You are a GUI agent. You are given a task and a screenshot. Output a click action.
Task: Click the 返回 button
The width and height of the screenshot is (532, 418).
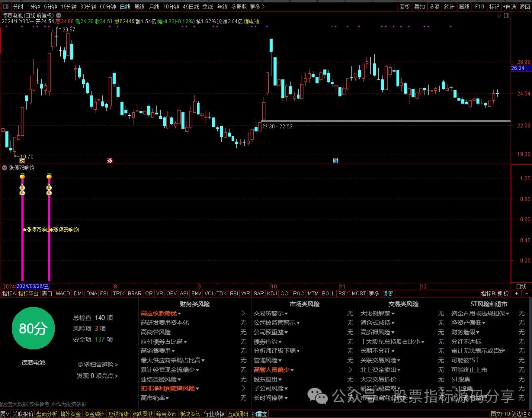[x=525, y=7]
